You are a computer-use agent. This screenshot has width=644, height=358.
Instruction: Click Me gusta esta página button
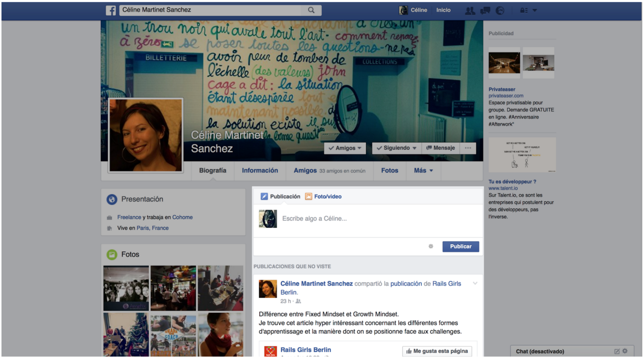[x=437, y=351]
